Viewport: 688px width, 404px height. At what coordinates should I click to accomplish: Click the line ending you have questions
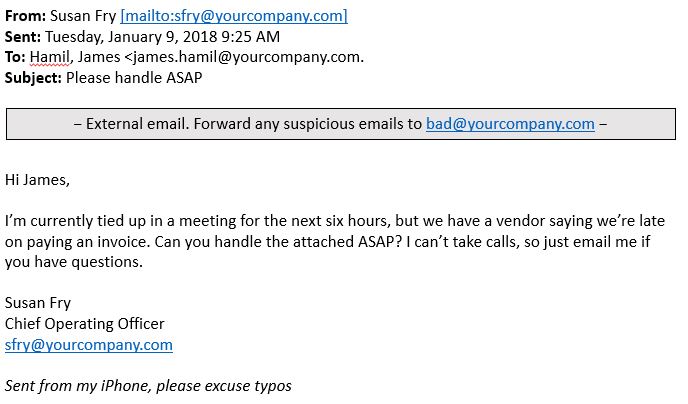tap(74, 262)
